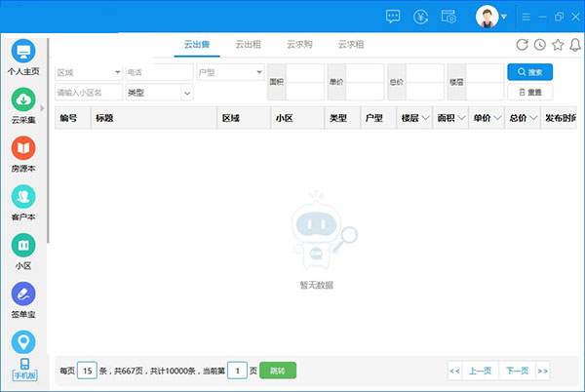Click the yuan currency icon in title bar
This screenshot has width=585, height=392.
point(420,17)
